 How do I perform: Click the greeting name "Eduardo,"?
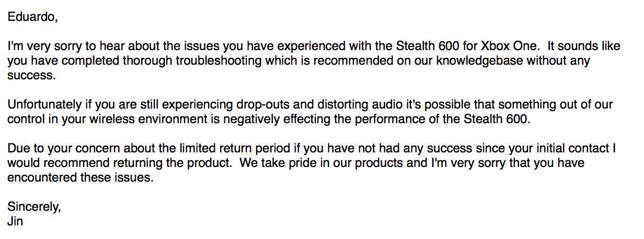pyautogui.click(x=32, y=17)
